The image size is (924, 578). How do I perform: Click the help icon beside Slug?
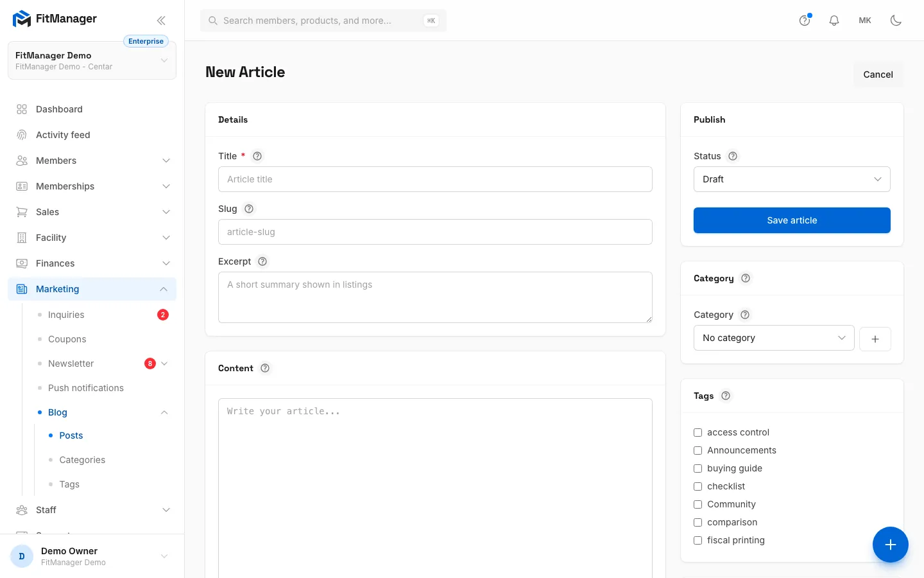(249, 209)
